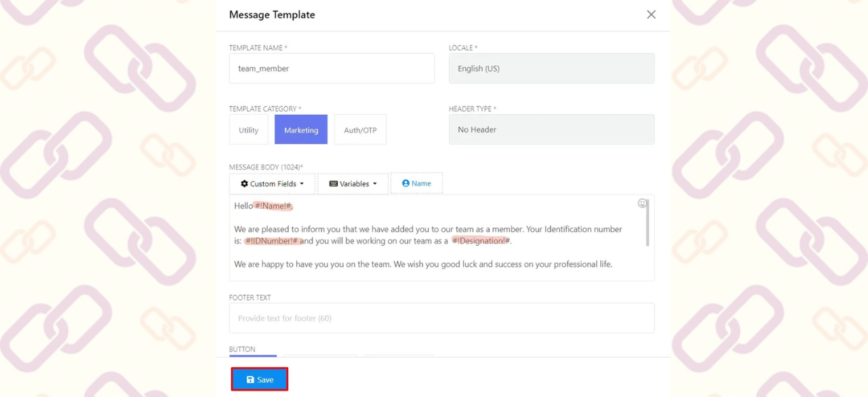Select the Utility template category

(x=248, y=130)
